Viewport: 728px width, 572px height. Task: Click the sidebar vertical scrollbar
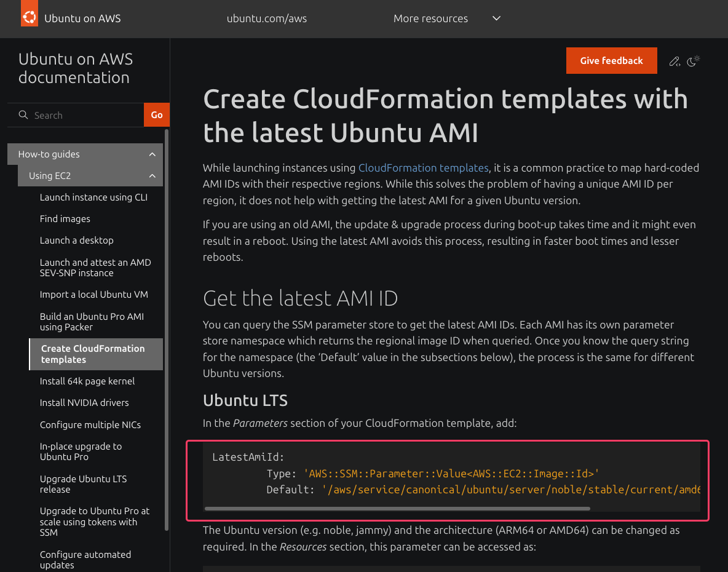pos(166,329)
